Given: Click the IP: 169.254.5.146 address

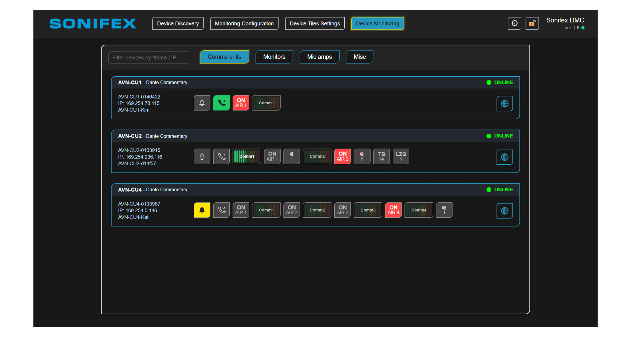Looking at the screenshot, I should pyautogui.click(x=138, y=211).
